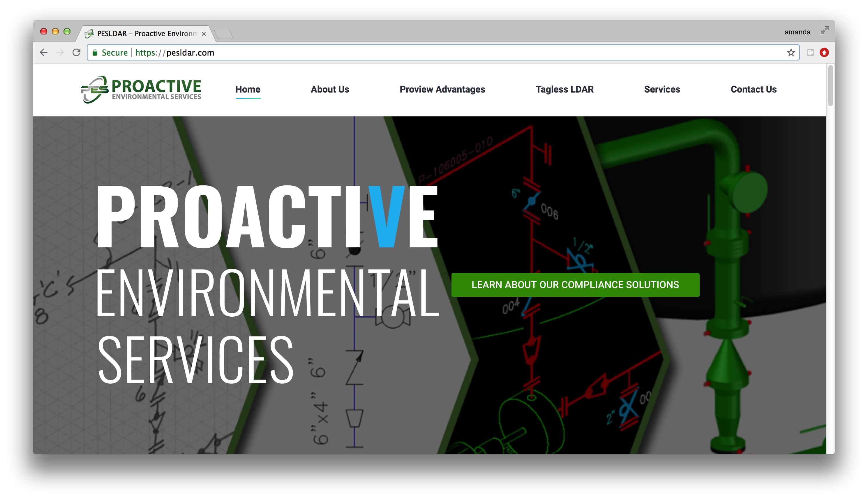Click the fullscreen arrows icon
The height and width of the screenshot is (500, 868).
(x=824, y=31)
